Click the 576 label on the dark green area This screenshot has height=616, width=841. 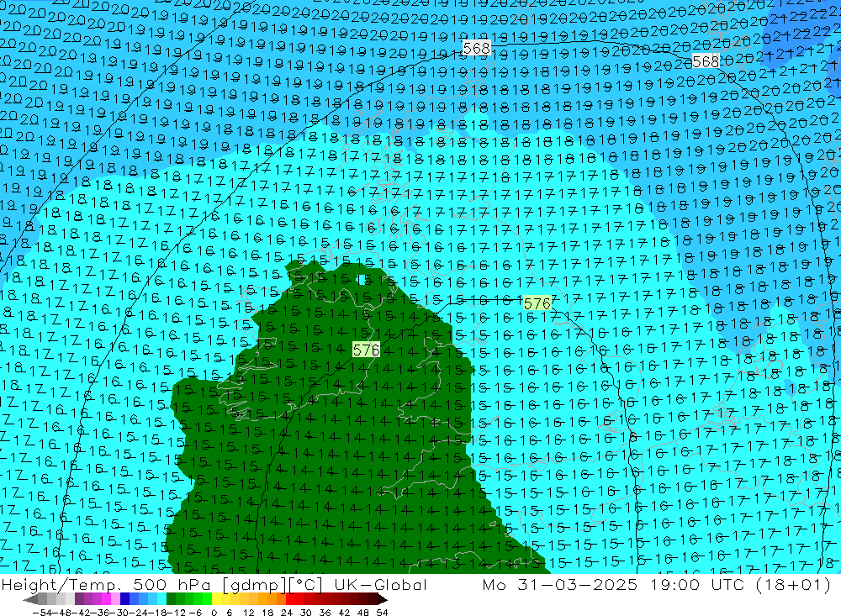[x=367, y=350]
